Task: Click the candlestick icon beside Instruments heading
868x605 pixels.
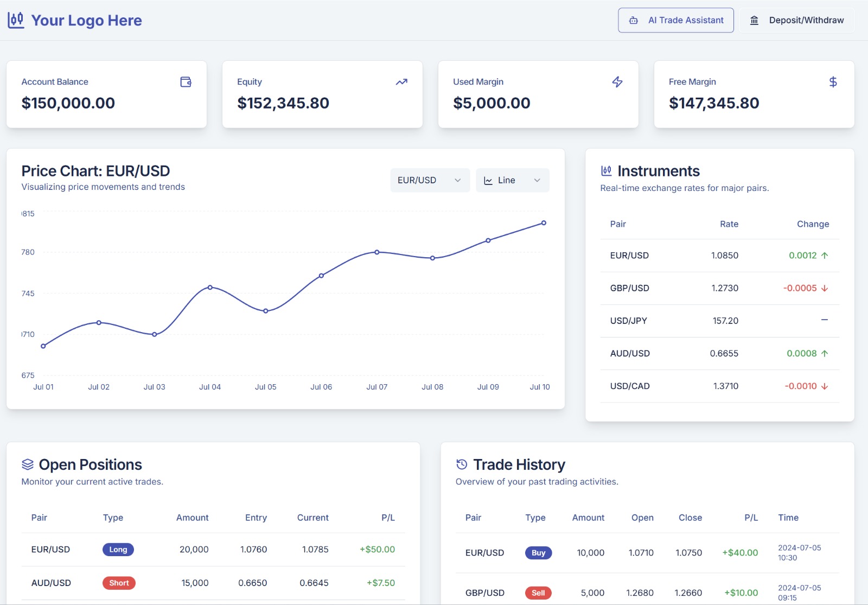Action: click(x=607, y=171)
